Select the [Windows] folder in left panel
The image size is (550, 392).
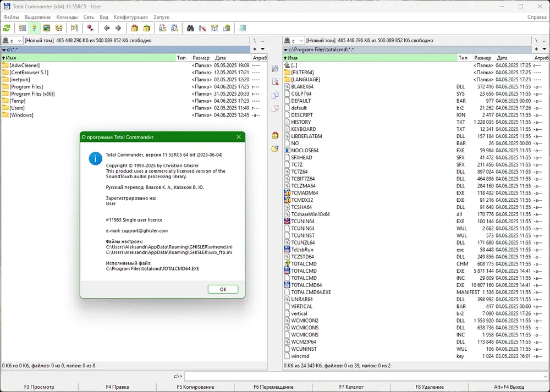(134, 115)
